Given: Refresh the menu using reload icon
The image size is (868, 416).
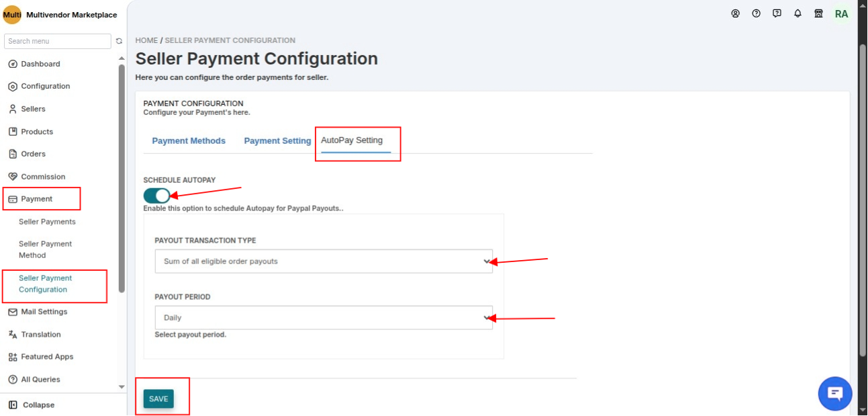Looking at the screenshot, I should pyautogui.click(x=119, y=41).
